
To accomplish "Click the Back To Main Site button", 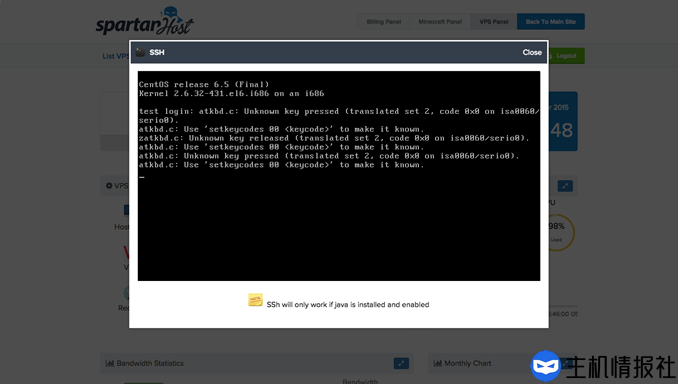I will [x=550, y=22].
